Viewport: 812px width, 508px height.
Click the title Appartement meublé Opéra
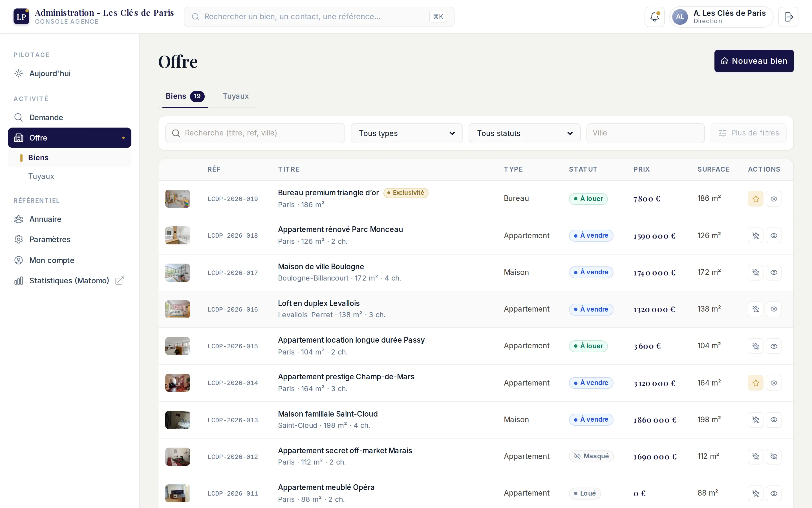point(326,487)
